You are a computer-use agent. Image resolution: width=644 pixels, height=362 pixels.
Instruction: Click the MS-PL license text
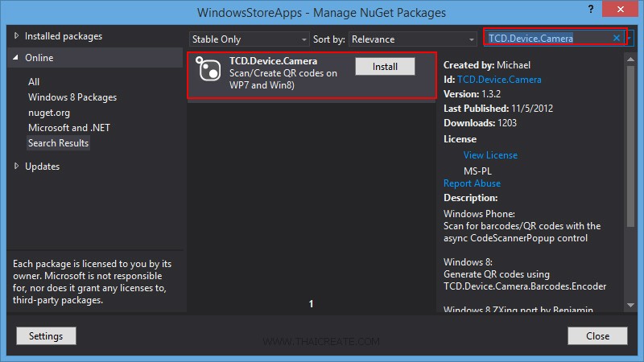(477, 171)
